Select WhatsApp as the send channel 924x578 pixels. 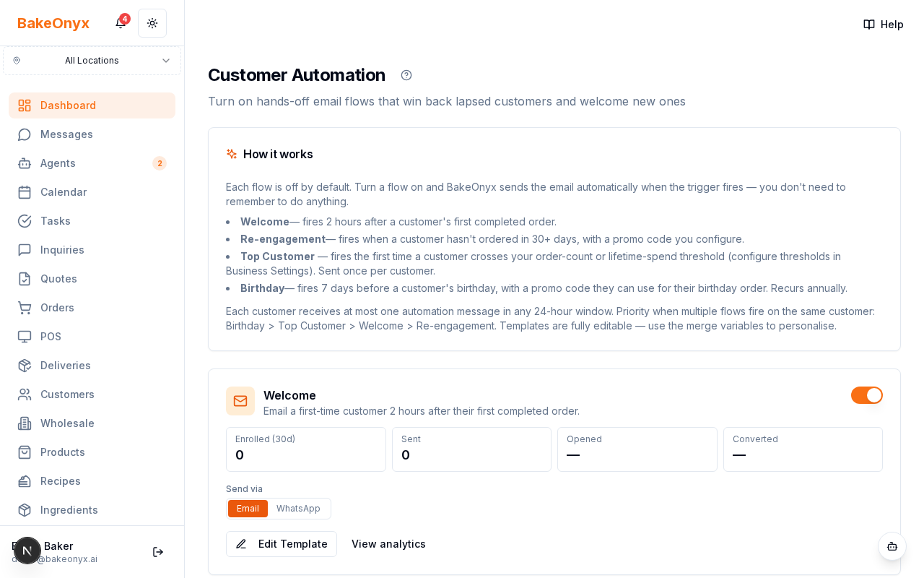pos(298,509)
